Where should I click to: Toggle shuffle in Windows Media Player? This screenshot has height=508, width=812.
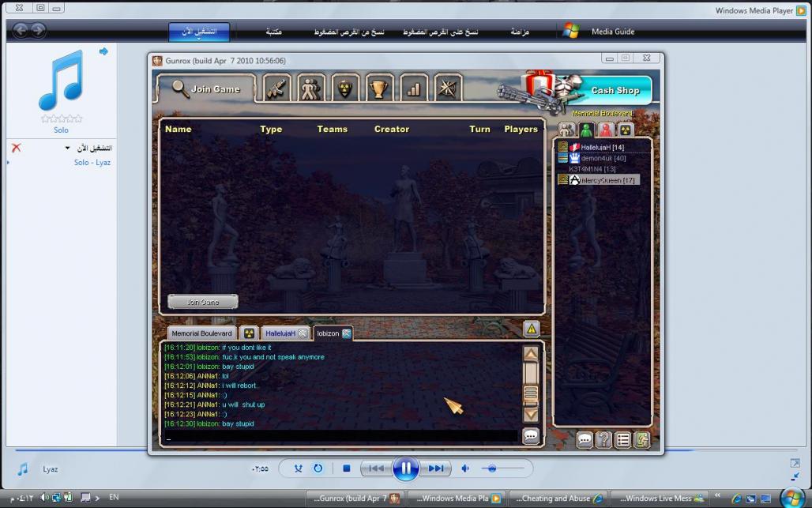pos(299,468)
